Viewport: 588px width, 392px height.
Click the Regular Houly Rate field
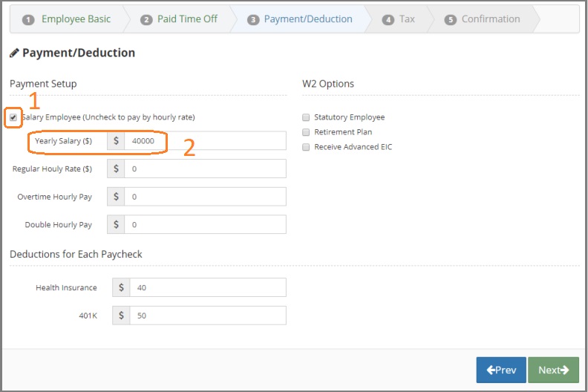[x=205, y=169]
